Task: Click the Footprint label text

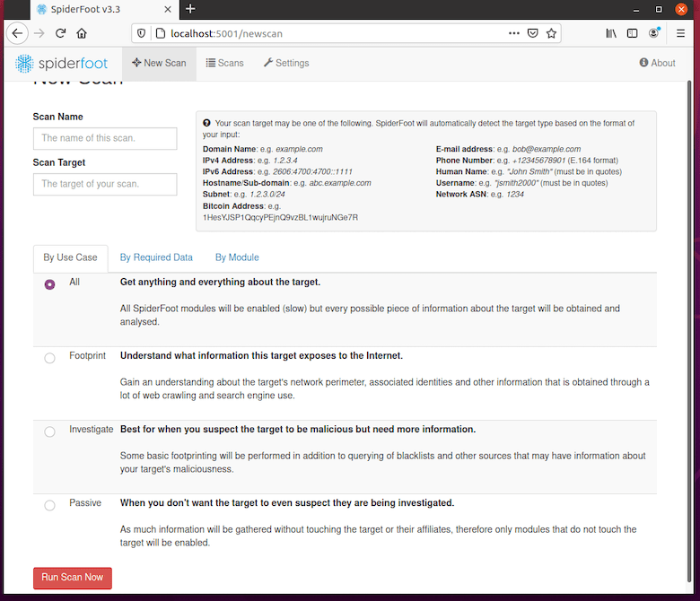Action: 88,355
